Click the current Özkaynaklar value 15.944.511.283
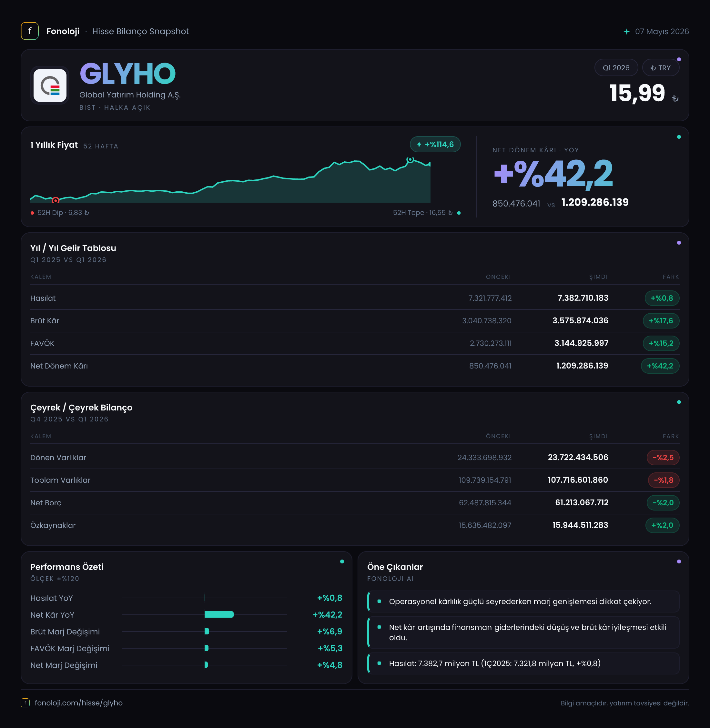 (x=580, y=525)
